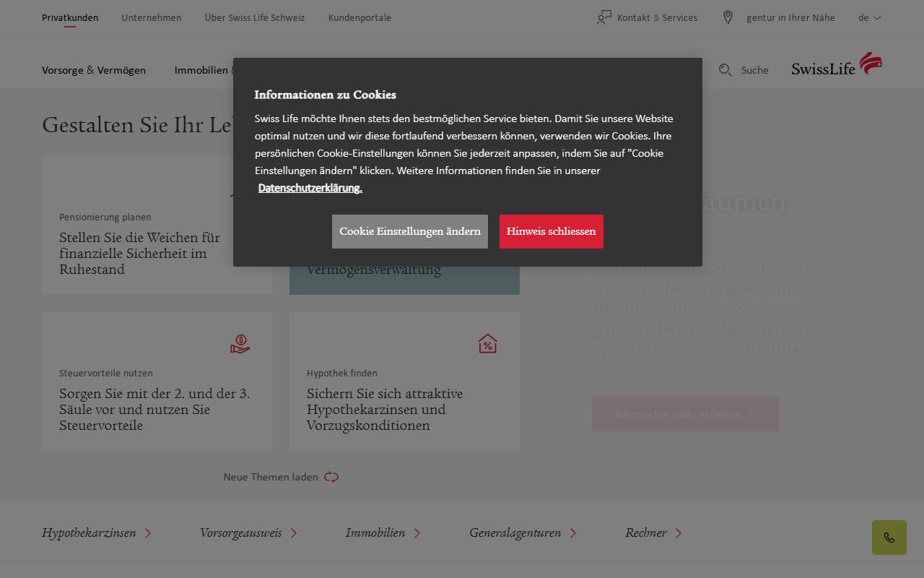Click the Rechner quick link

(x=646, y=532)
